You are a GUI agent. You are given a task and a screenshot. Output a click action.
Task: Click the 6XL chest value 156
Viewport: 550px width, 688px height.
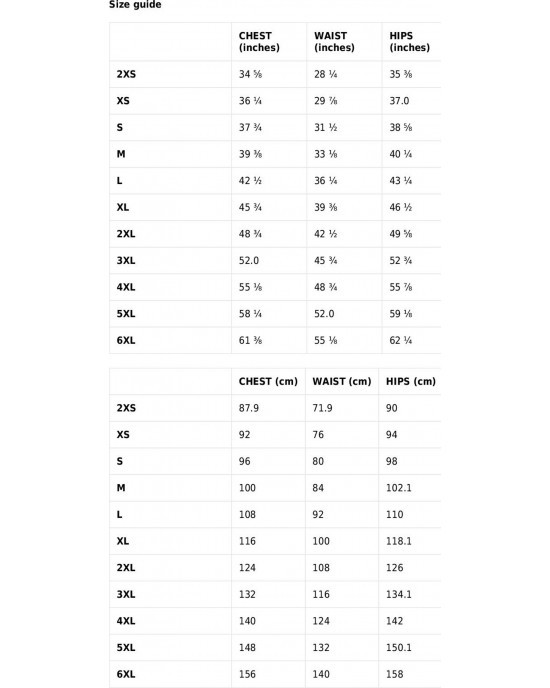point(247,674)
